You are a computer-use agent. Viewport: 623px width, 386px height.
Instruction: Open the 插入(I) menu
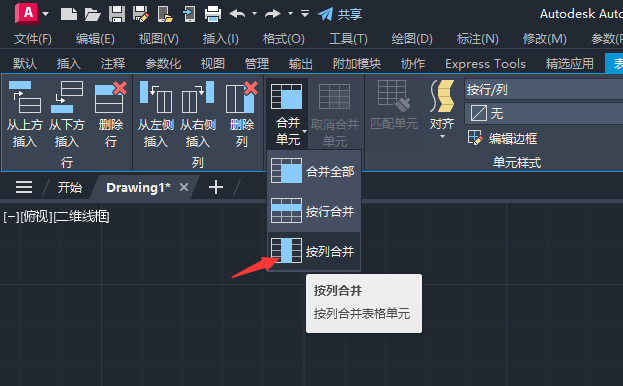pyautogui.click(x=221, y=39)
